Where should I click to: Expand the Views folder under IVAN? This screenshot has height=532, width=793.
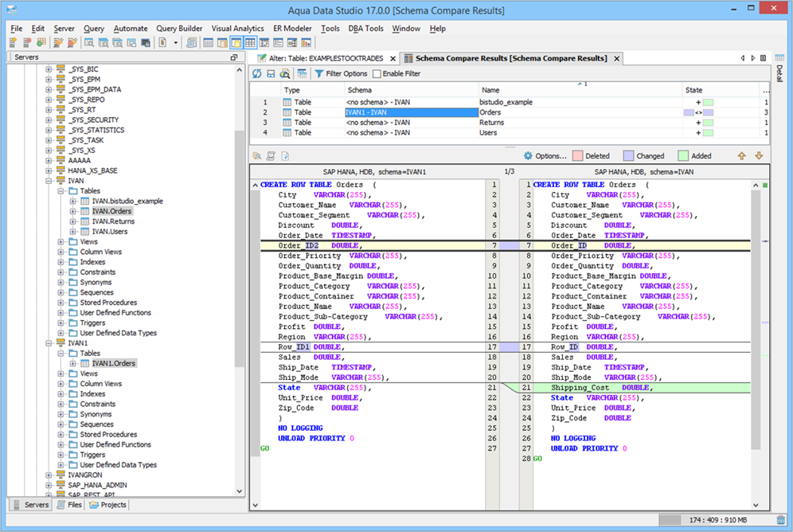61,242
